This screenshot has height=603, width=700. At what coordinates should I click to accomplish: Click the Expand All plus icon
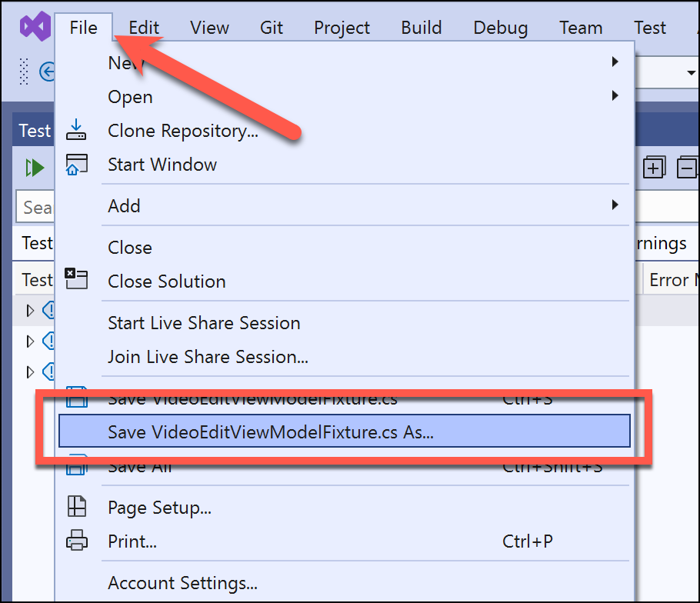tap(654, 168)
